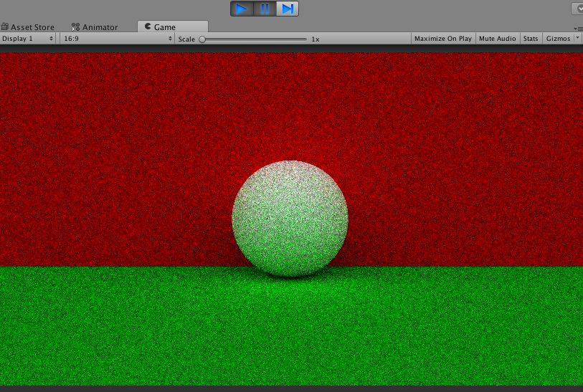Toggle Maximize On Play

pos(443,38)
